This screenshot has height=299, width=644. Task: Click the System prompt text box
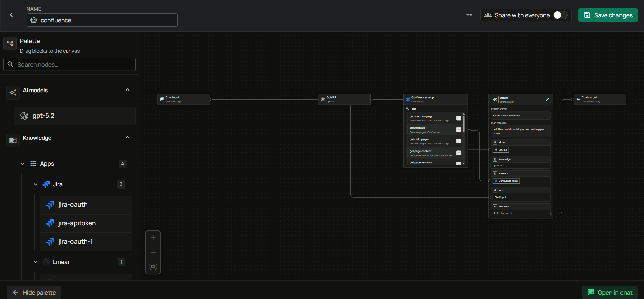pyautogui.click(x=521, y=115)
